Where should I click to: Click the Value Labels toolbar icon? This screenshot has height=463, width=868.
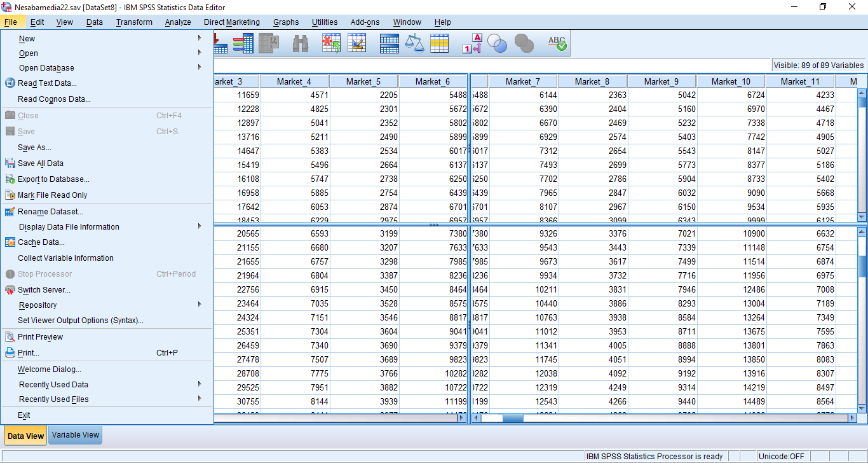472,43
